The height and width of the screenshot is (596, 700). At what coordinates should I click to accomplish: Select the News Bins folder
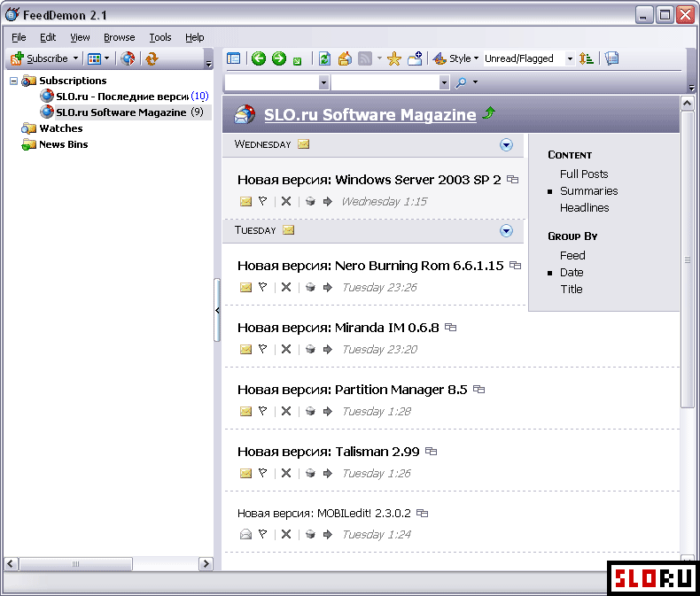coord(64,144)
